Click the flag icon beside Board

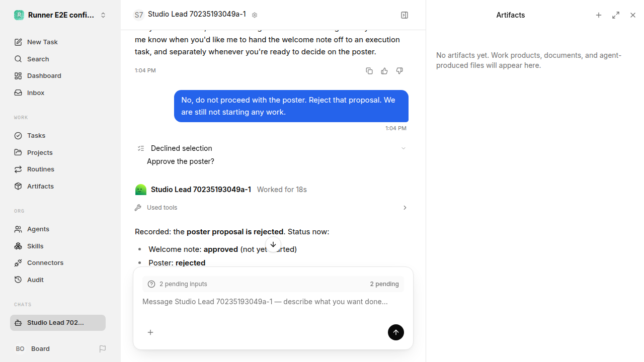(x=103, y=348)
